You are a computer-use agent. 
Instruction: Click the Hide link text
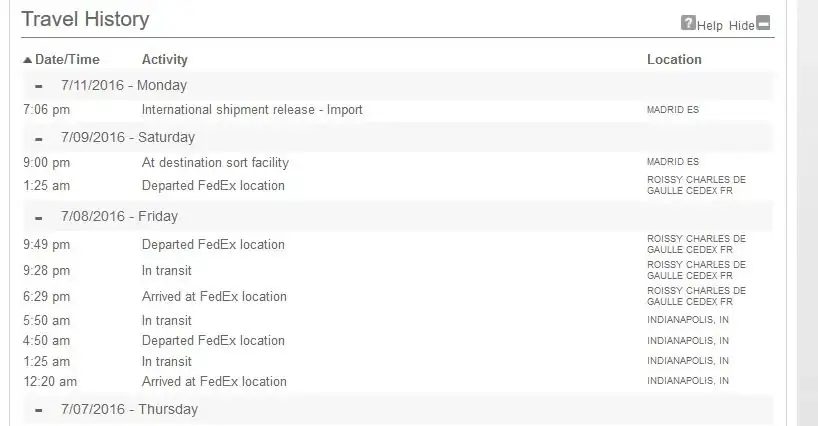(742, 26)
